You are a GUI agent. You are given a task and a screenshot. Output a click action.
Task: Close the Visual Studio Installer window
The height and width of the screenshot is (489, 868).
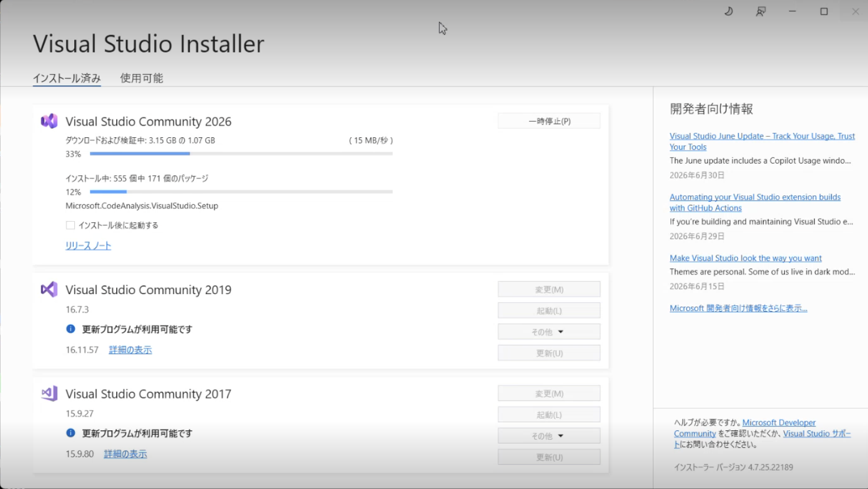(x=855, y=11)
